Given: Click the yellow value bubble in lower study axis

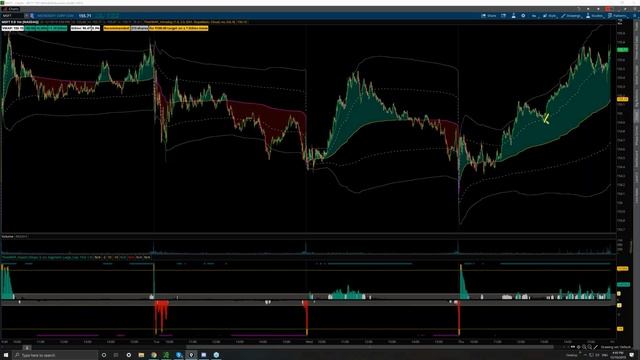Looking at the screenshot, I should click(x=622, y=269).
